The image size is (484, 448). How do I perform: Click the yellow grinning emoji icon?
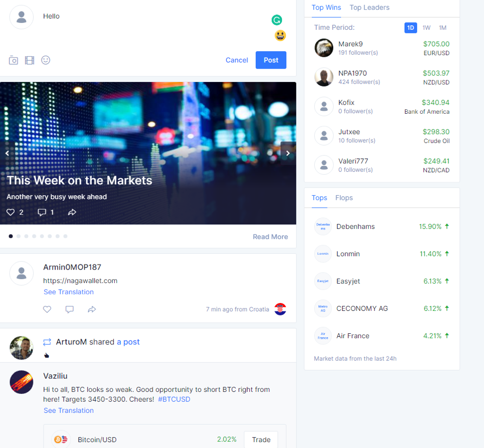[x=280, y=35]
